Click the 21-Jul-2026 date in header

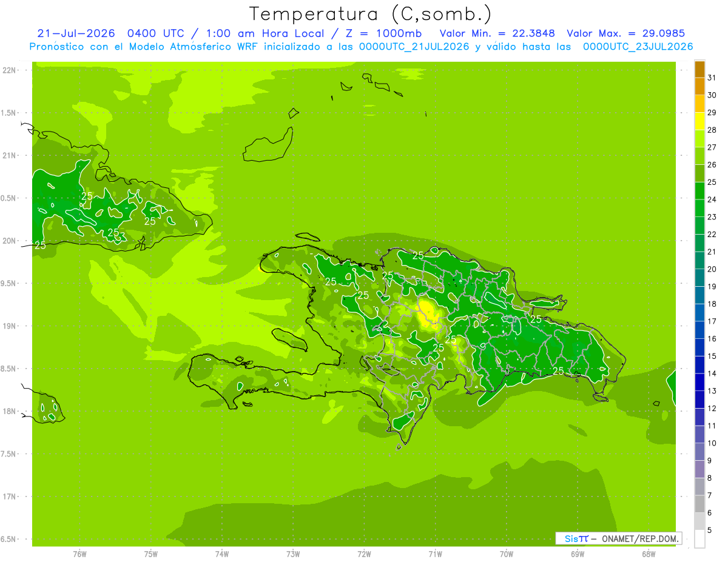pos(72,33)
